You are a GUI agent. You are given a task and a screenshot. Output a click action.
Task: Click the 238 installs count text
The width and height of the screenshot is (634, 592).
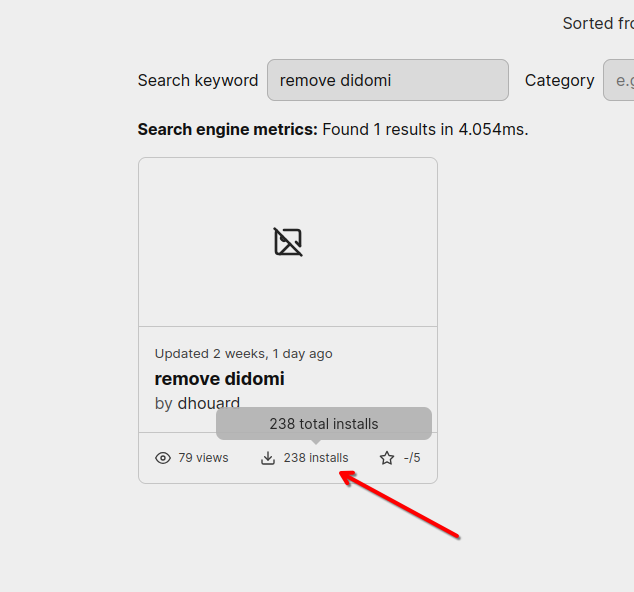[316, 458]
